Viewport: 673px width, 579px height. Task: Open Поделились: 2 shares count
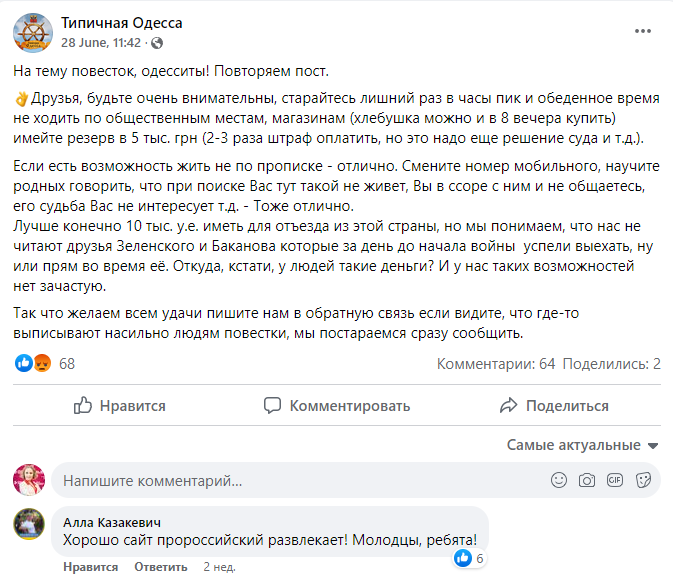pyautogui.click(x=616, y=364)
